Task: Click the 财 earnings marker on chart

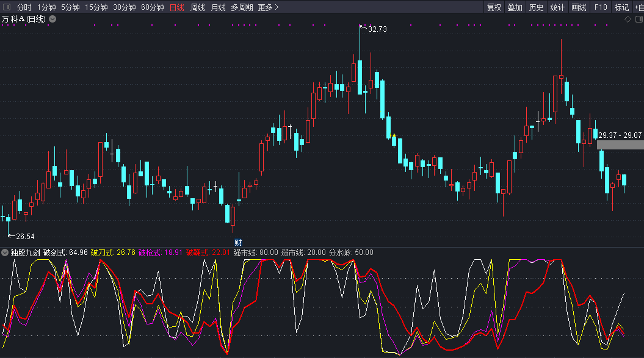Action: tap(238, 242)
